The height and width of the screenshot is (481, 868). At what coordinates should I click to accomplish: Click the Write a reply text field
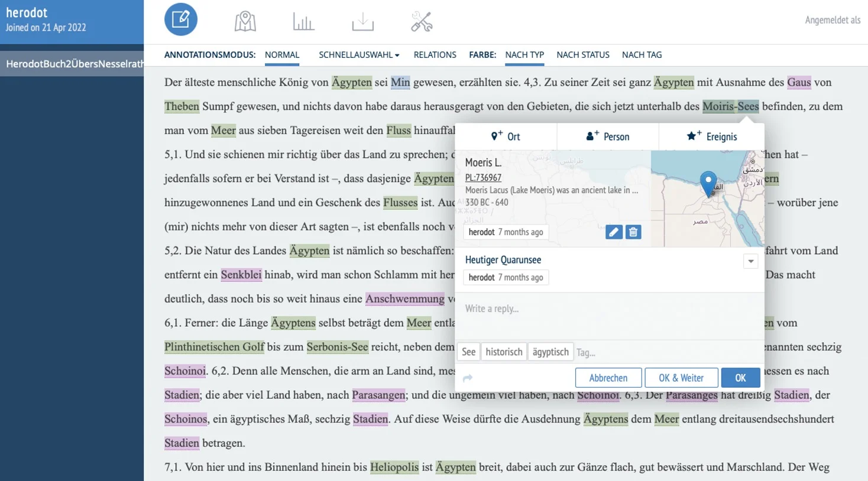coord(609,309)
